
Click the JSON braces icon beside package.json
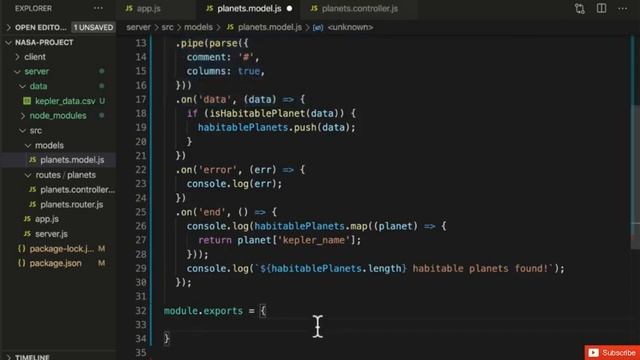22,263
